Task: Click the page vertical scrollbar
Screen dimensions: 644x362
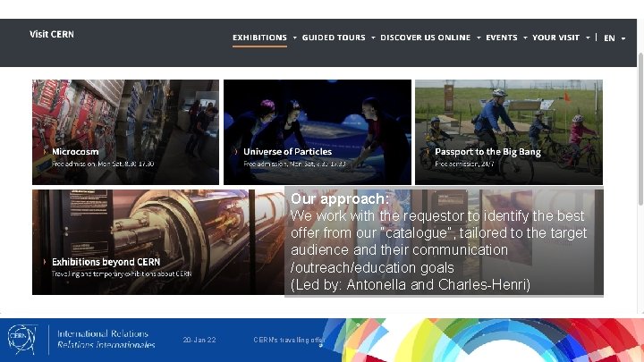Action: click(x=640, y=130)
